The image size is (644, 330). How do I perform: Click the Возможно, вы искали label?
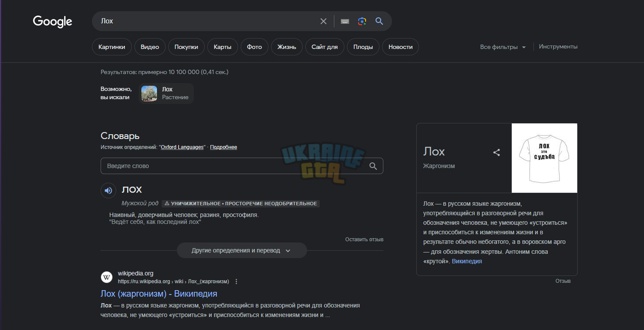click(116, 93)
